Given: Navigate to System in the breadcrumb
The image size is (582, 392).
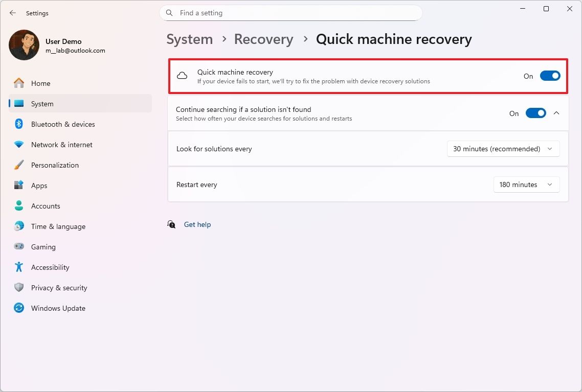Looking at the screenshot, I should [189, 39].
